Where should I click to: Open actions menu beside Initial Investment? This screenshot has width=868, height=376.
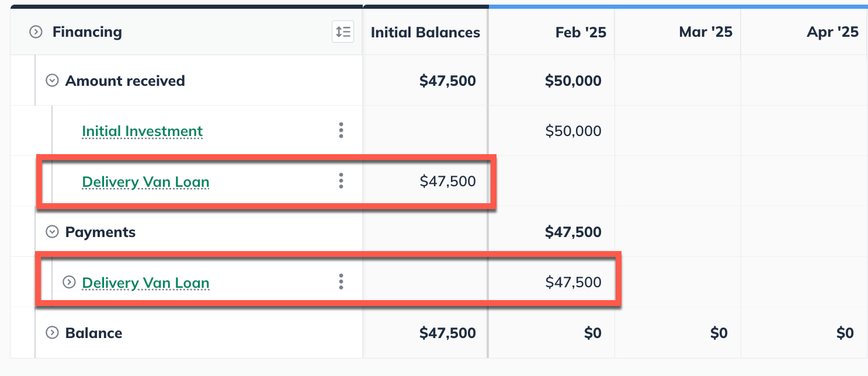pos(341,130)
